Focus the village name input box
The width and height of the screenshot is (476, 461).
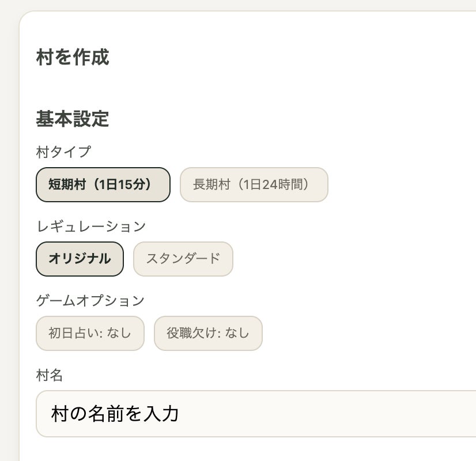[254, 414]
